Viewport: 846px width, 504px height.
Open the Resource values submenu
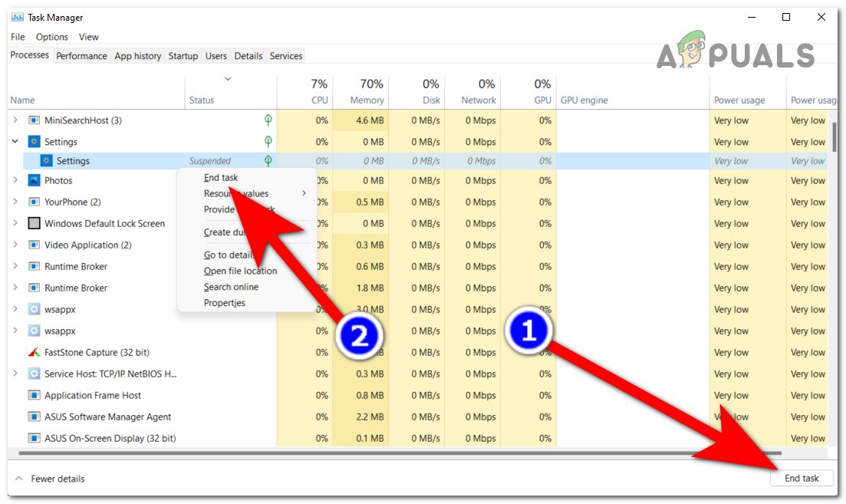pyautogui.click(x=245, y=193)
